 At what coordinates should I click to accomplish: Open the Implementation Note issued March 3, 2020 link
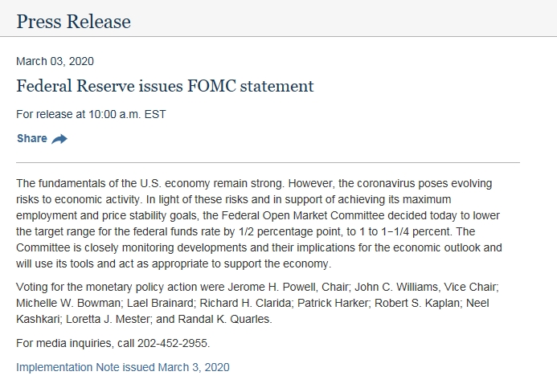coord(122,367)
